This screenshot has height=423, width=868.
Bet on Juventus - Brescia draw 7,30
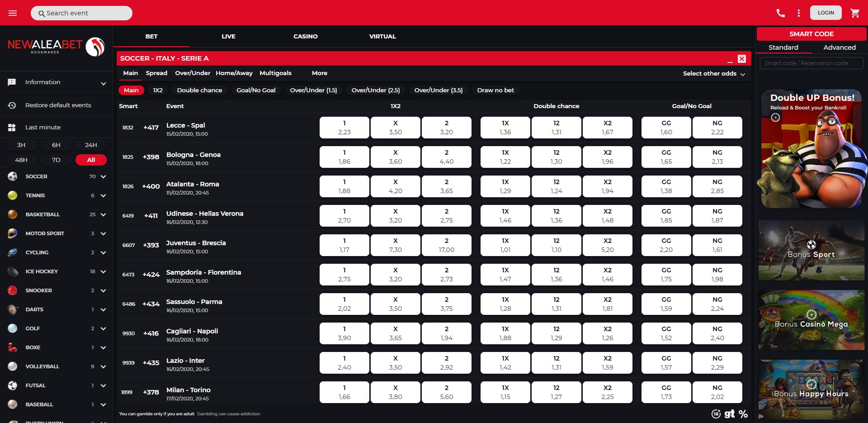click(396, 245)
